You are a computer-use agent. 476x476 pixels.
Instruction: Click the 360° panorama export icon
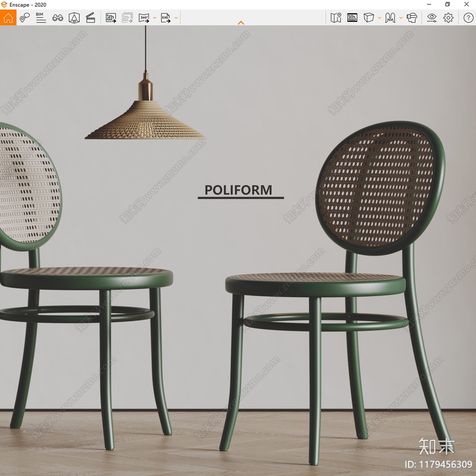(x=144, y=18)
